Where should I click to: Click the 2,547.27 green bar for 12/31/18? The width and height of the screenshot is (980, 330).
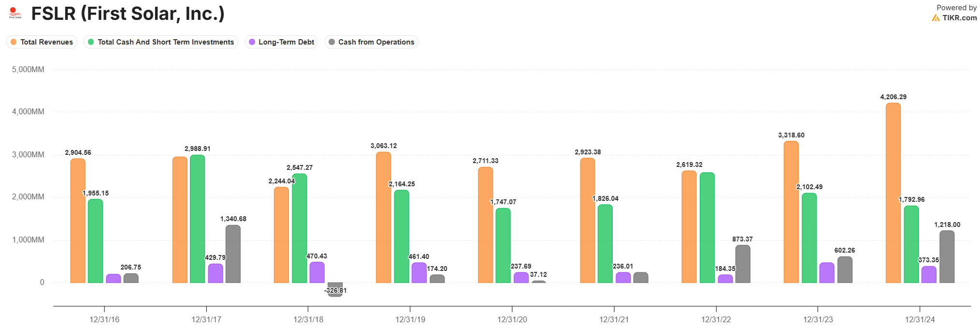299,228
